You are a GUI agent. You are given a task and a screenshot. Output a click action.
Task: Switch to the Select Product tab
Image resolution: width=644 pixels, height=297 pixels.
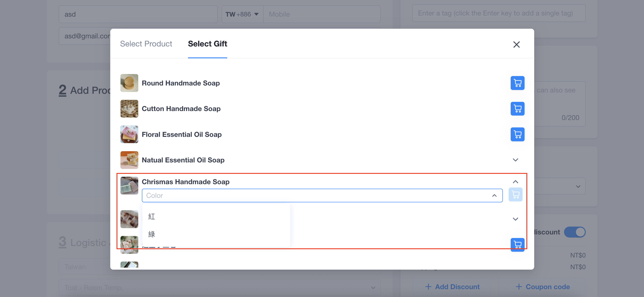pos(146,44)
